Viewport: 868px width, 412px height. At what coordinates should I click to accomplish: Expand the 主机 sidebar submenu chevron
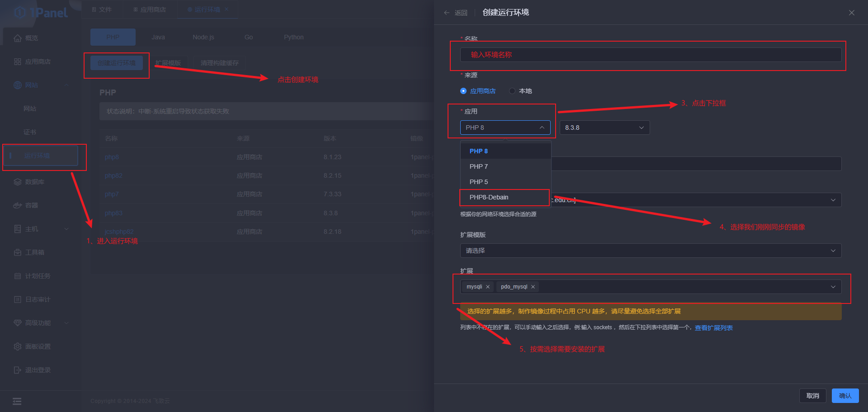[x=66, y=229]
